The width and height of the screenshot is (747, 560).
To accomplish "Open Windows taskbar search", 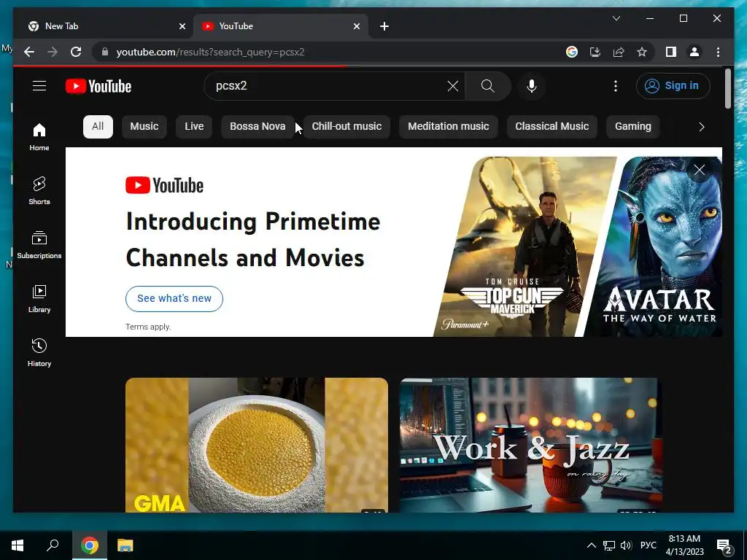I will pyautogui.click(x=53, y=545).
